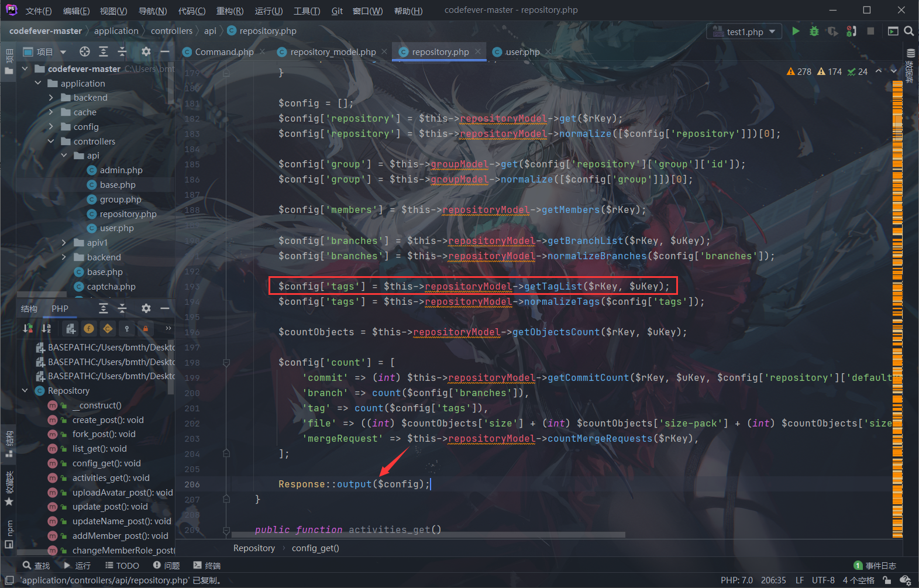
Task: Collapse all in the Structure panel
Action: pyautogui.click(x=122, y=308)
